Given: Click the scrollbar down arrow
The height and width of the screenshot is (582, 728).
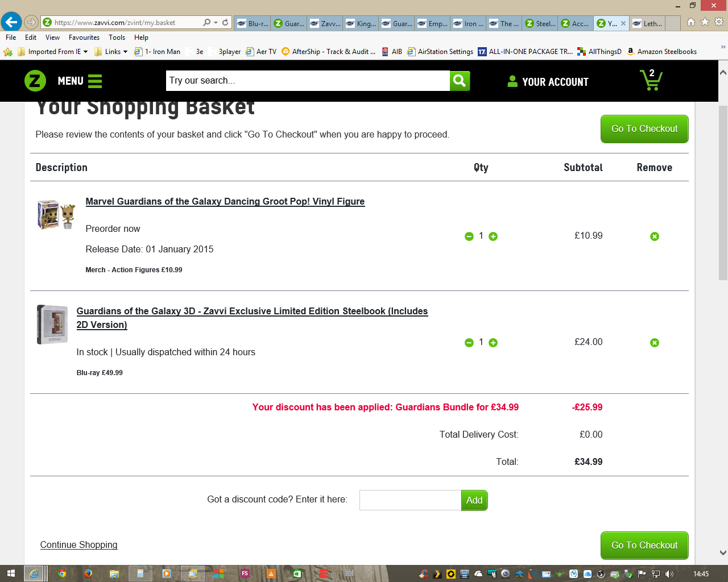Looking at the screenshot, I should pyautogui.click(x=723, y=552).
